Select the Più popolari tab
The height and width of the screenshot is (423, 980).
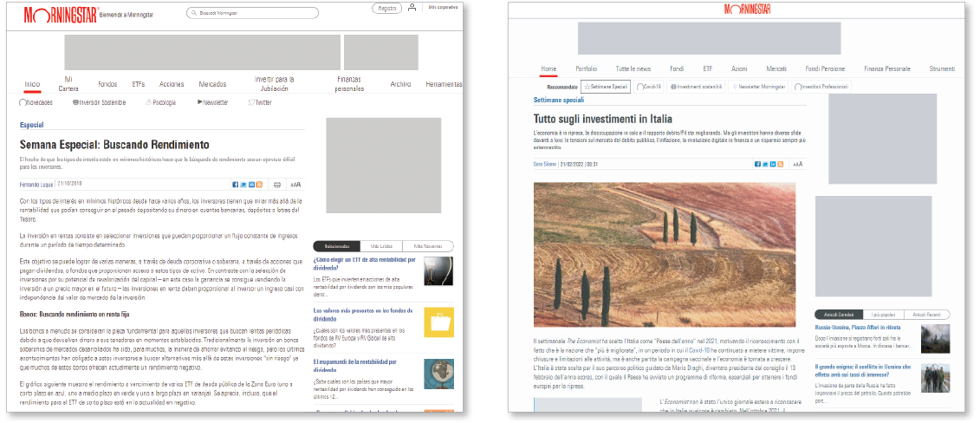884,314
